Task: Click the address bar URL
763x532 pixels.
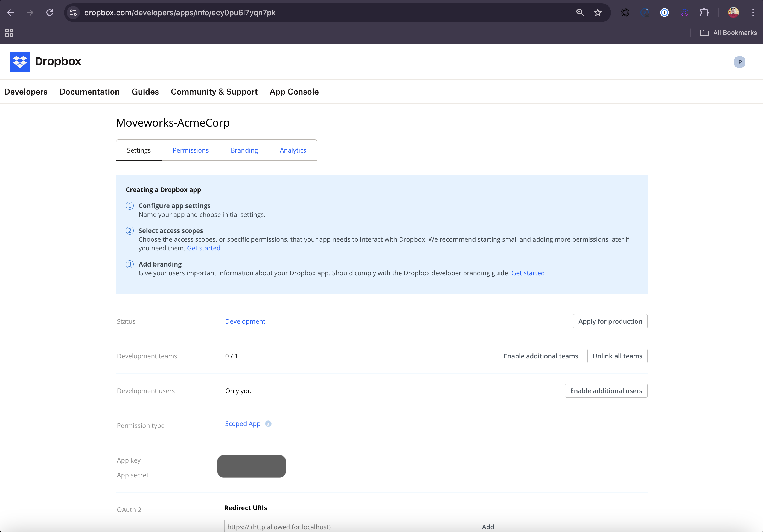Action: click(180, 13)
